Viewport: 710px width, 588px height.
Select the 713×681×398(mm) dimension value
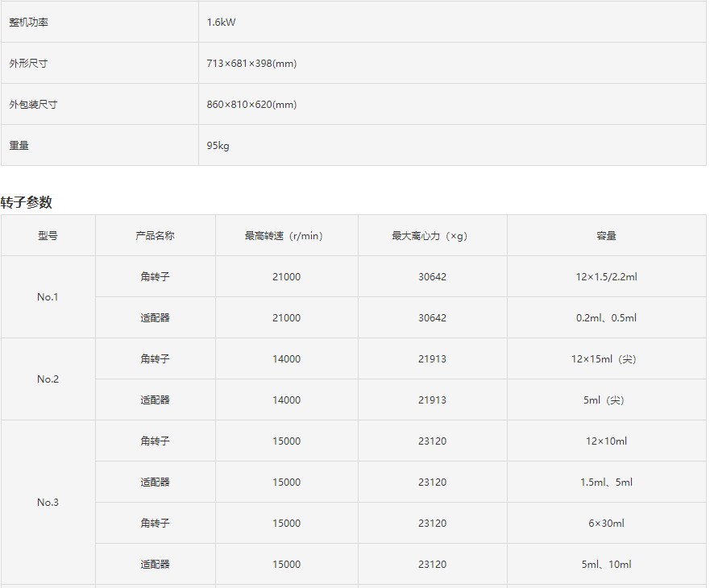coord(251,64)
